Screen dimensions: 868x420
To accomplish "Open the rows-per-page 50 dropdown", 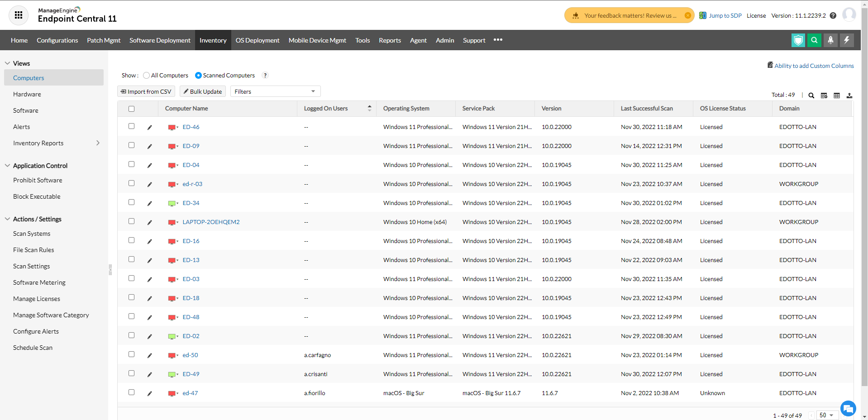I will pyautogui.click(x=827, y=415).
